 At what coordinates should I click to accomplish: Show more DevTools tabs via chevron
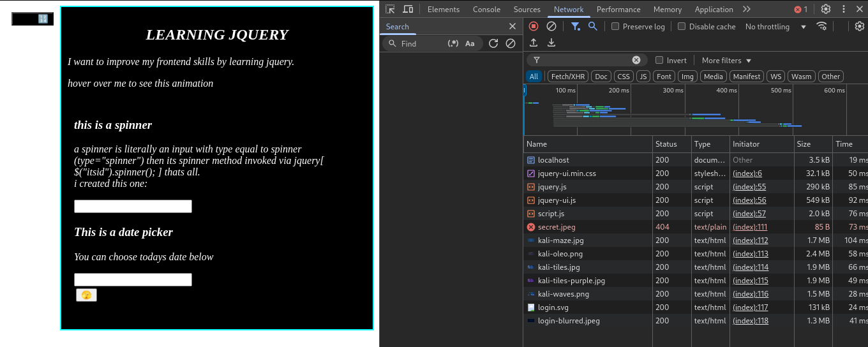747,9
